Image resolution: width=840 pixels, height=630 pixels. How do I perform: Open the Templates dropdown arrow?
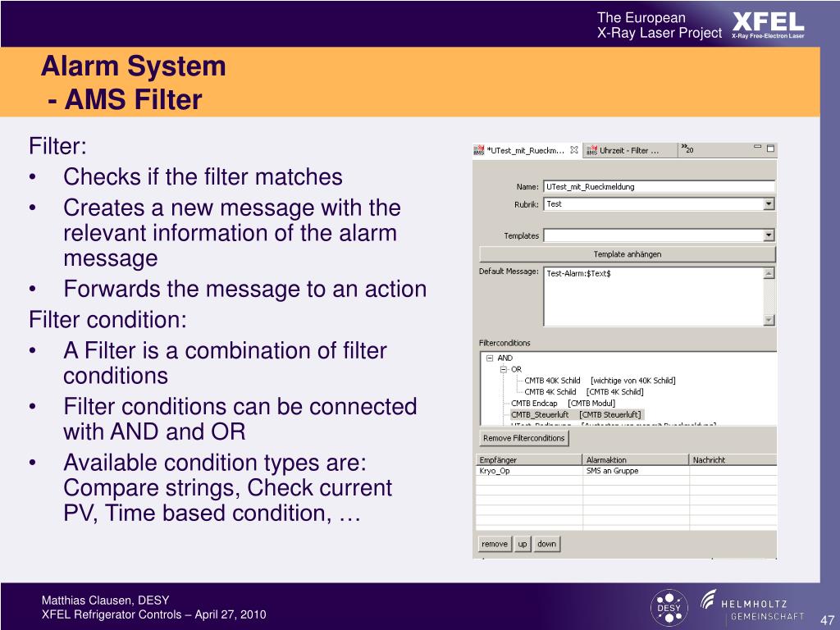(x=769, y=235)
